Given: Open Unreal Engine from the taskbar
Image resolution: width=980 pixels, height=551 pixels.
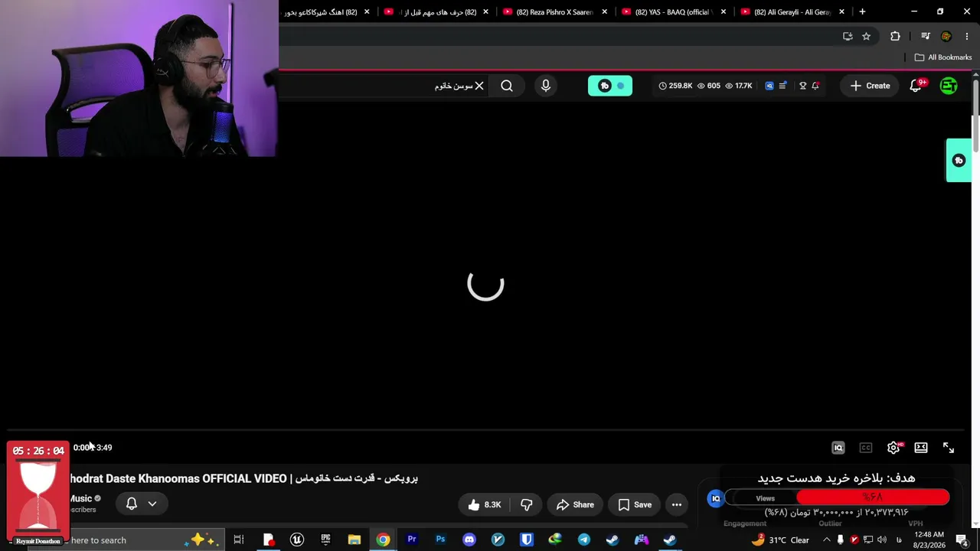Looking at the screenshot, I should pos(297,540).
